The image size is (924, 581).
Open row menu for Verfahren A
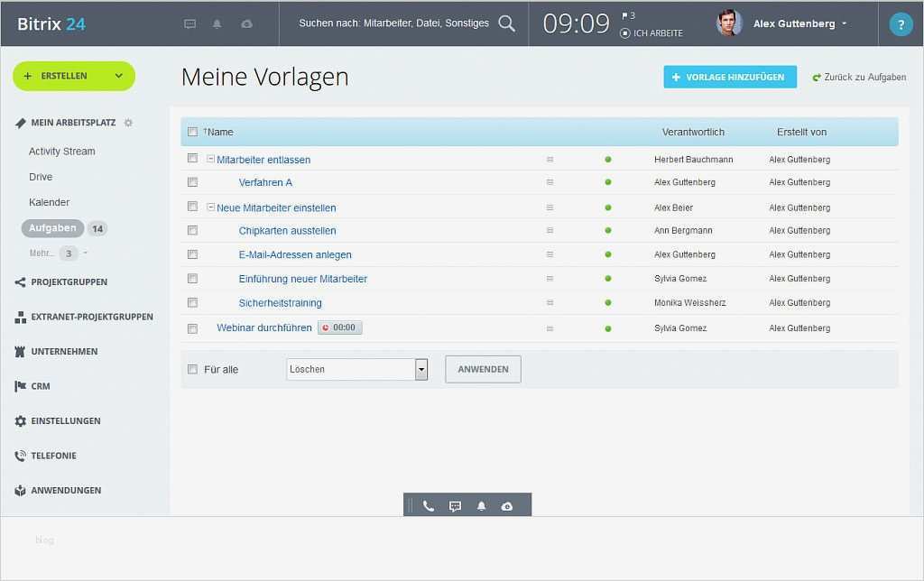pos(550,182)
